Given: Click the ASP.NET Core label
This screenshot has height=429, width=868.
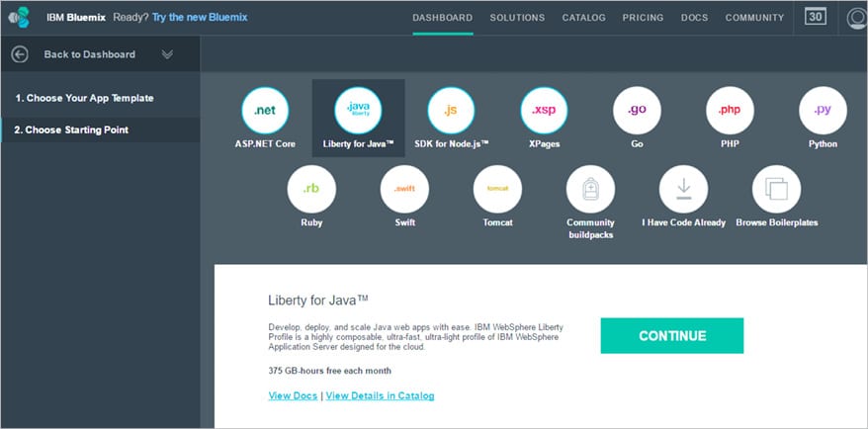Looking at the screenshot, I should [x=265, y=144].
